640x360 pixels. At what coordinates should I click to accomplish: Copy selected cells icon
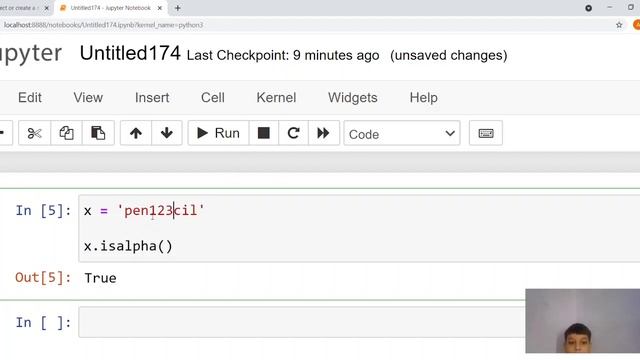point(66,133)
